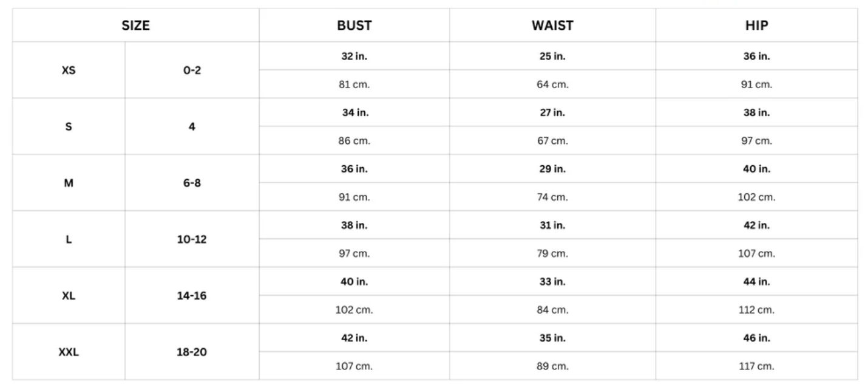Click the 102 cm. bust measurement
Image resolution: width=868 pixels, height=384 pixels.
click(x=354, y=310)
